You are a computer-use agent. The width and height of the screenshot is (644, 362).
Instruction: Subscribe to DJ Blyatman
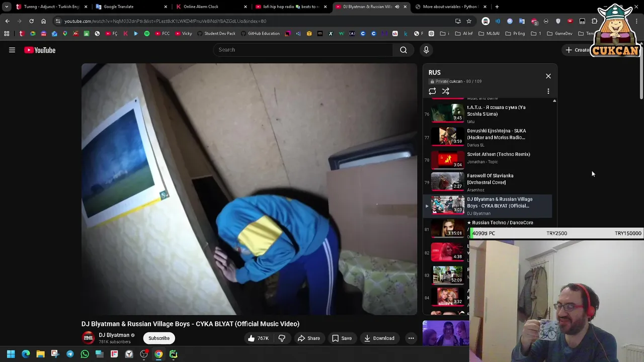(159, 338)
